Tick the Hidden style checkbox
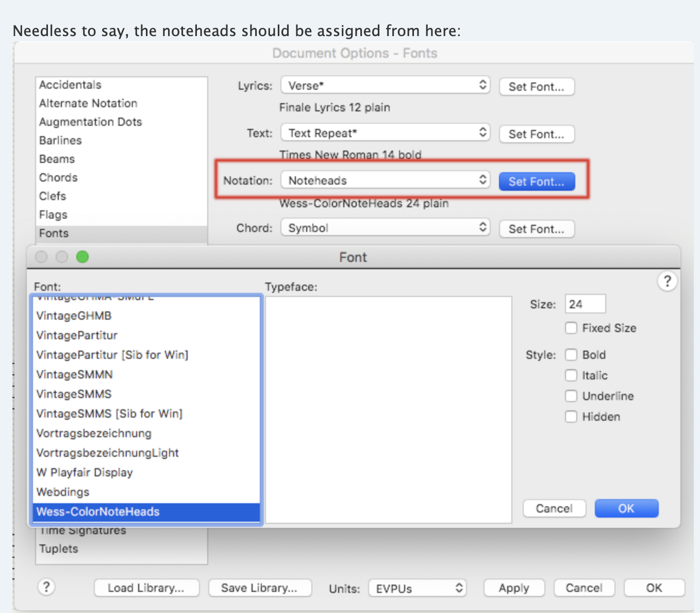This screenshot has width=700, height=613. pyautogui.click(x=571, y=417)
